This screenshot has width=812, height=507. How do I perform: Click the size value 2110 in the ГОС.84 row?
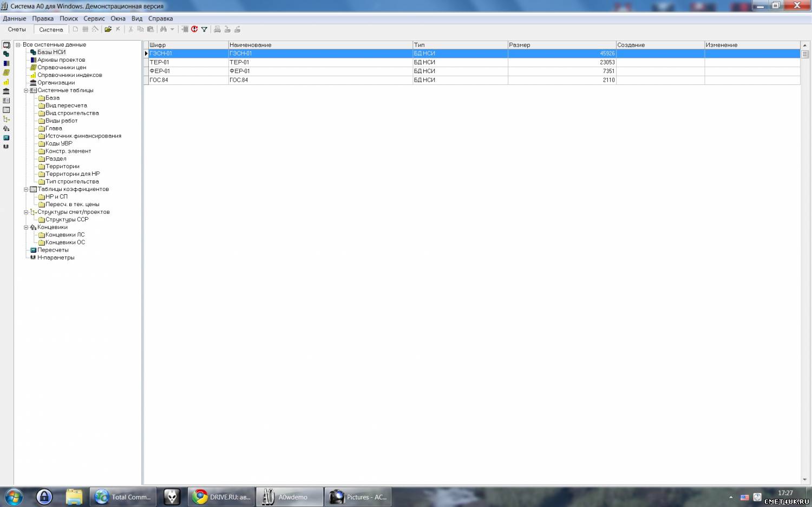(609, 80)
